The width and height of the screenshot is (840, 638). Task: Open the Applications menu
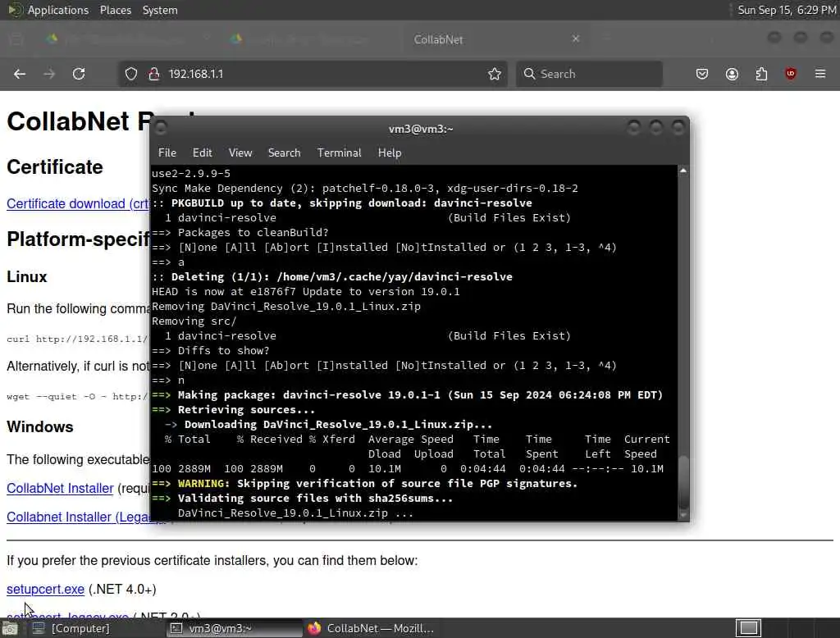click(x=58, y=10)
